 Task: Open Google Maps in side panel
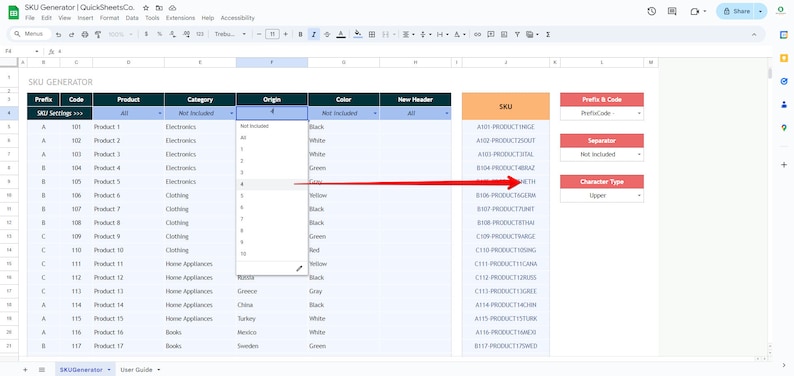click(783, 128)
